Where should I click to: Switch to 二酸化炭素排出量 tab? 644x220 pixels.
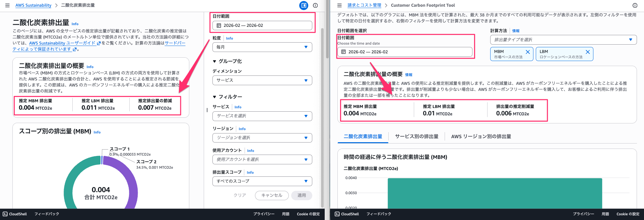(363, 136)
